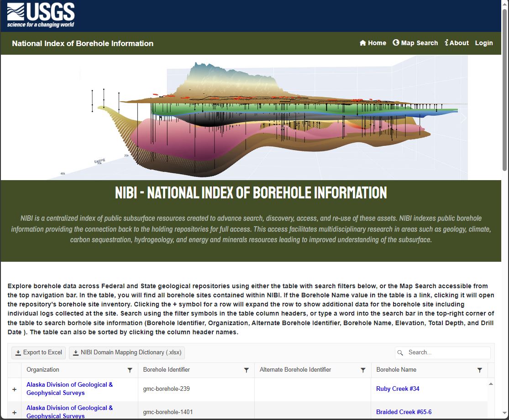Screen dimensions: 509x420
Task: Click National Index of Borehole Information title
Action: 83,43
